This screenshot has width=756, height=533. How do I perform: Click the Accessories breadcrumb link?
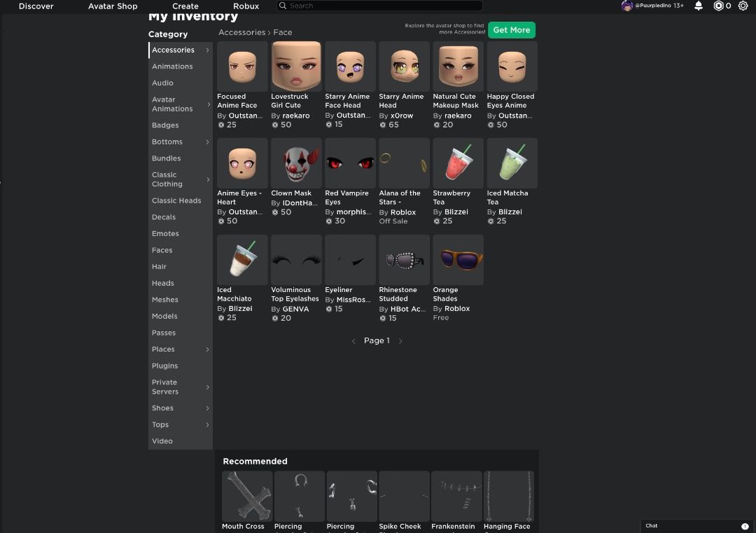[241, 32]
